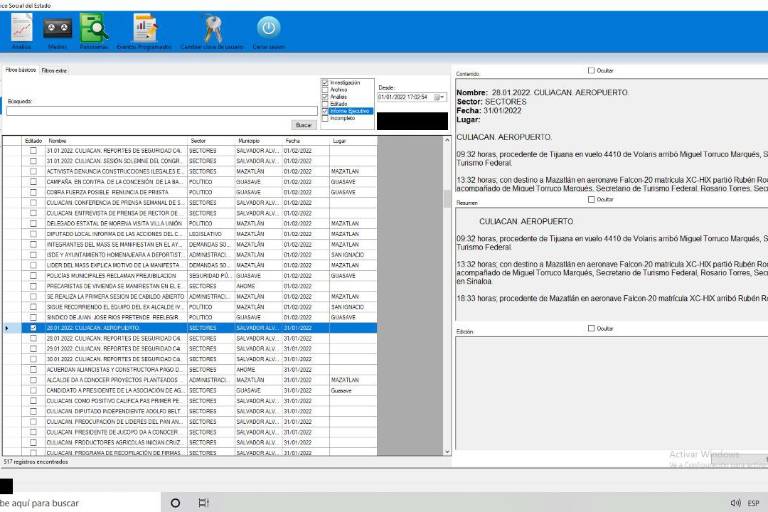Select the Filtros básicos tab
Viewport: 768px width, 512px height.
20,70
